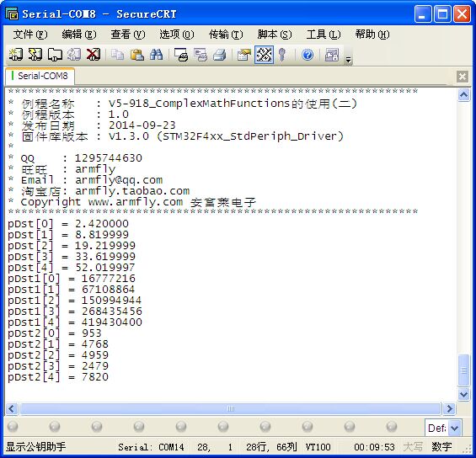Minimize the SecureCRT window

pyautogui.click(x=423, y=14)
